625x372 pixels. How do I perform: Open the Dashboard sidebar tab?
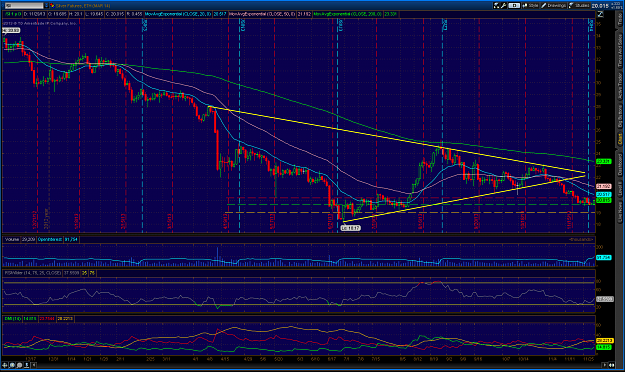tap(620, 165)
